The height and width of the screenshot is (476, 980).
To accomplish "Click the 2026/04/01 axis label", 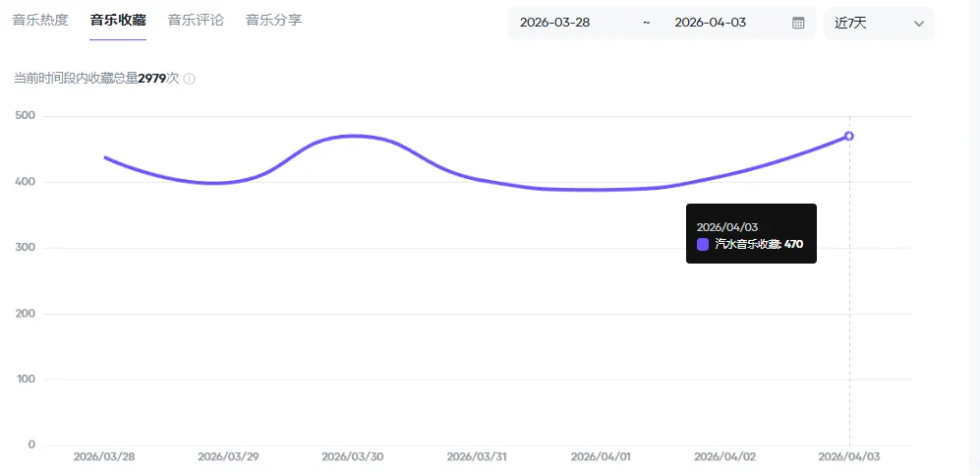I will point(601,456).
